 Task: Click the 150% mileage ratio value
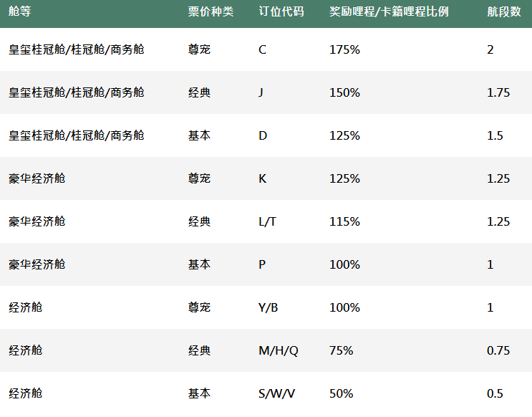point(344,92)
